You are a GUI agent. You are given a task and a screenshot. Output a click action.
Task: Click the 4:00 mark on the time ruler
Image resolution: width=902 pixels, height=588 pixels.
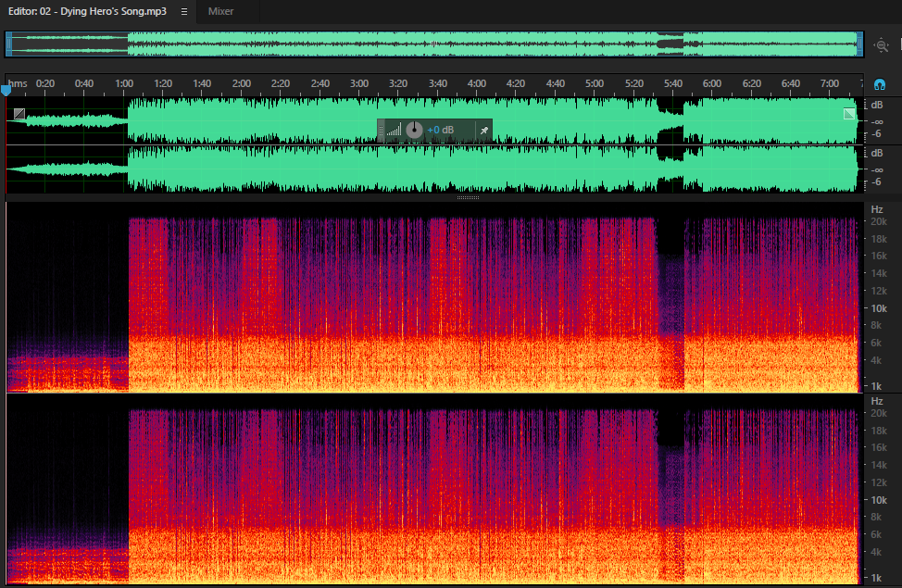tap(476, 83)
